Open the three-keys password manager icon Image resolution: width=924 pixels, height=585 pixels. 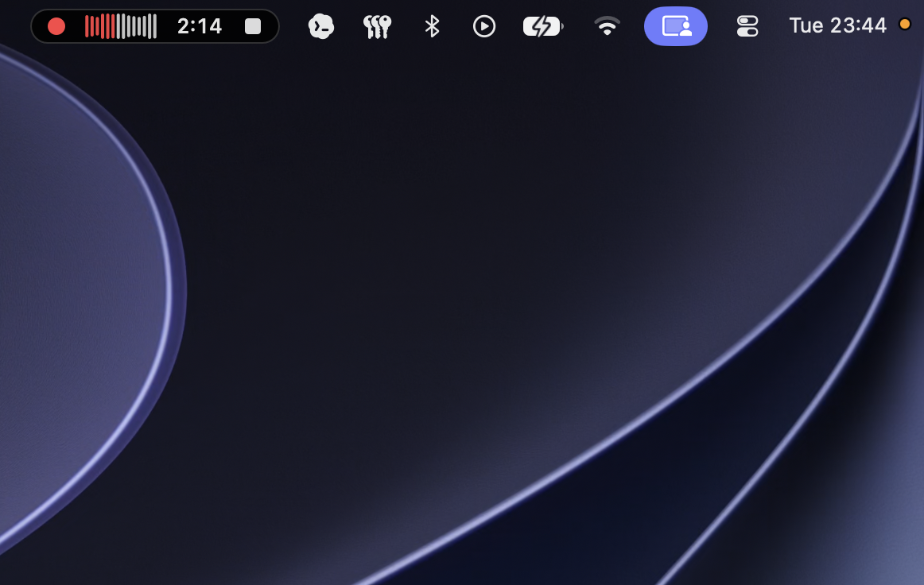[377, 26]
